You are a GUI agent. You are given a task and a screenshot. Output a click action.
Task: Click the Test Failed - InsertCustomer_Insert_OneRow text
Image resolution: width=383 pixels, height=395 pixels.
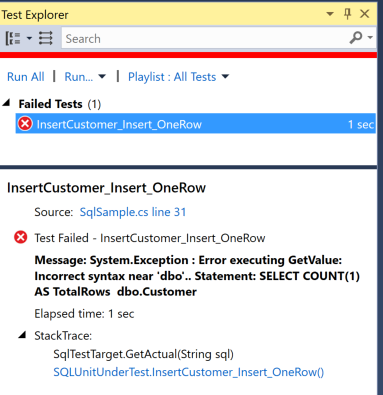pyautogui.click(x=150, y=238)
